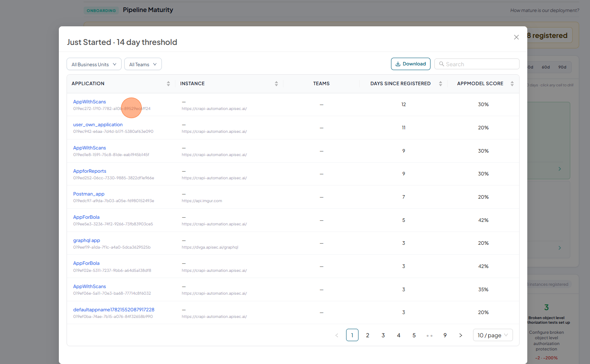
Task: Open the Postman_app application link
Action: tap(89, 194)
